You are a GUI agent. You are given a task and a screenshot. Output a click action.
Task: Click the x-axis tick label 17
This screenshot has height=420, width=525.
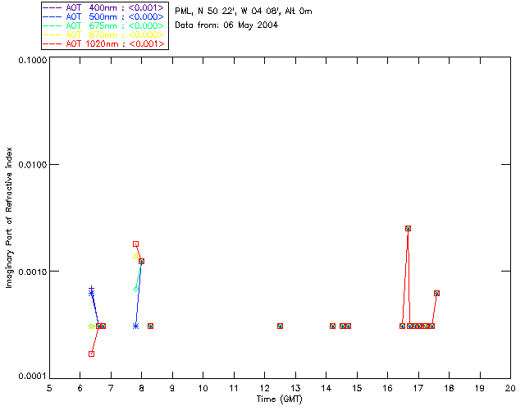click(x=418, y=388)
